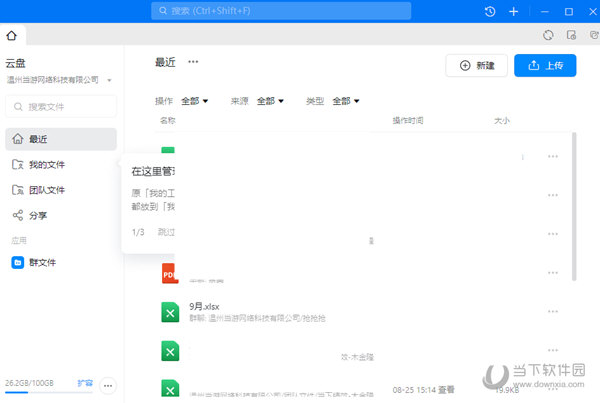
Task: Open more options for the first file row
Action: coord(553,157)
